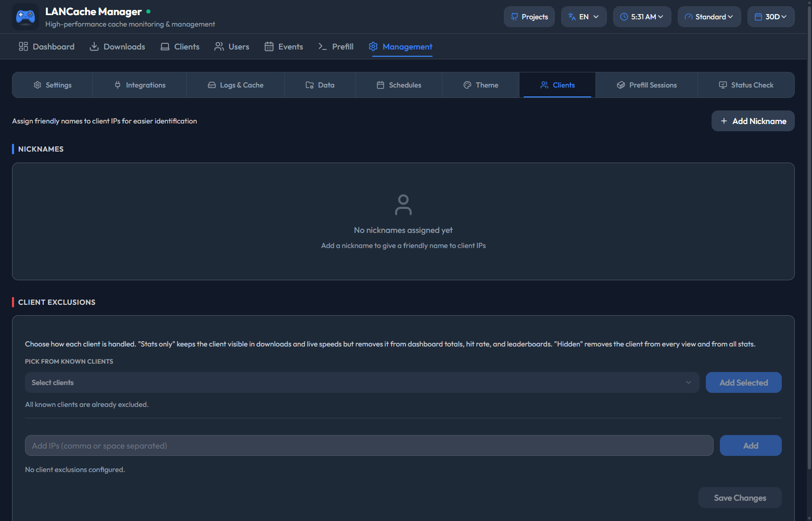Click the Downloads arrow icon
This screenshot has height=521, width=812.
click(x=94, y=46)
